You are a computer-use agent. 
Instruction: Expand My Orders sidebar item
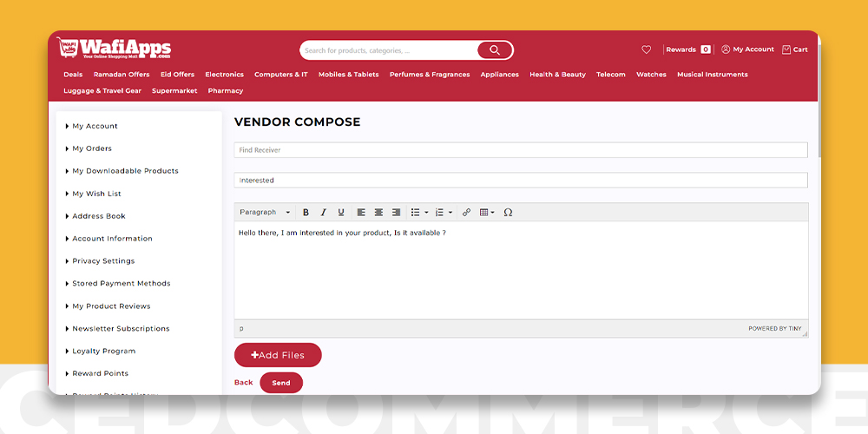pyautogui.click(x=89, y=148)
